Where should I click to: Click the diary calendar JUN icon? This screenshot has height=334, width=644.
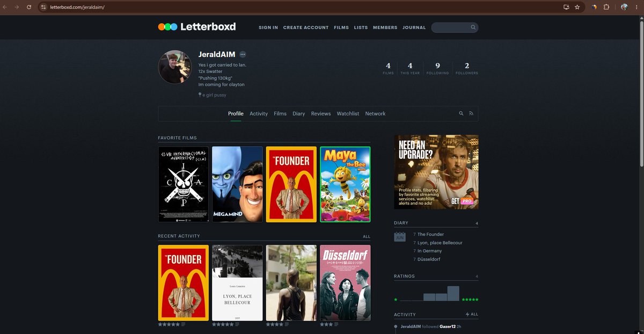coord(400,236)
